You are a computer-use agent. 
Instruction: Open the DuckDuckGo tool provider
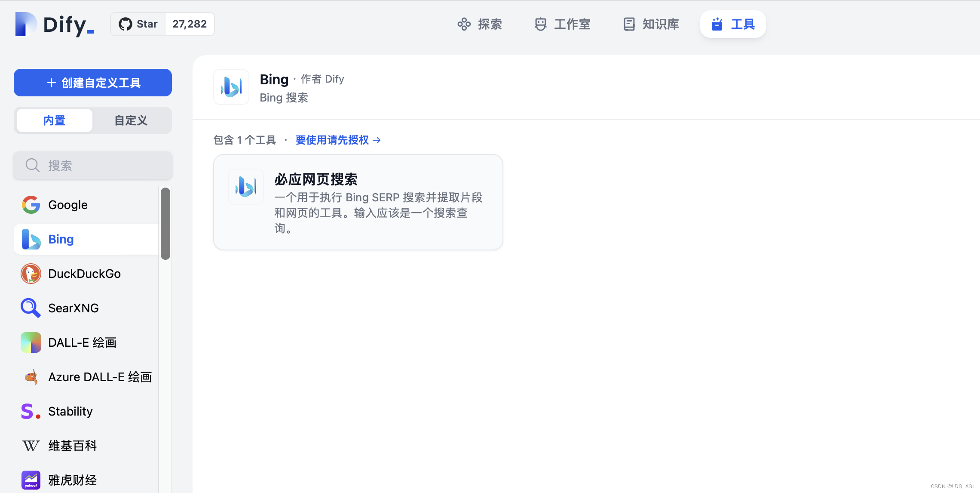tap(84, 274)
